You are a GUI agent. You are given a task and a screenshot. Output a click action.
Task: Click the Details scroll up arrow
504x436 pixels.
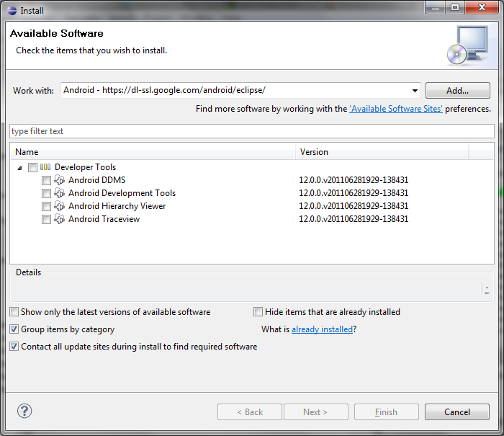pyautogui.click(x=487, y=288)
